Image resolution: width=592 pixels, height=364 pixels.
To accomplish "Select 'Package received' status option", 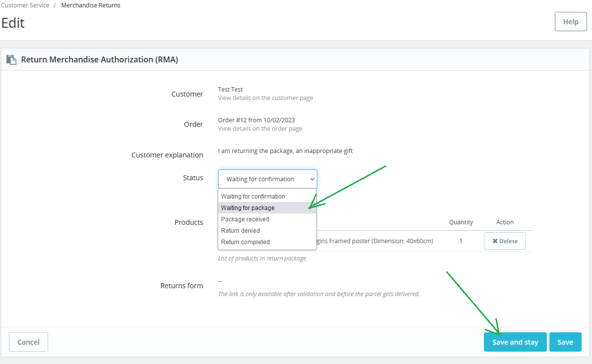I will (245, 219).
